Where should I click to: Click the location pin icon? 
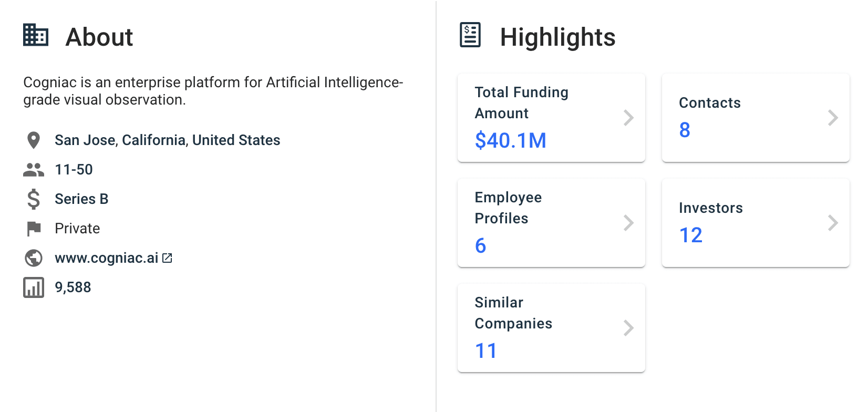(x=34, y=140)
